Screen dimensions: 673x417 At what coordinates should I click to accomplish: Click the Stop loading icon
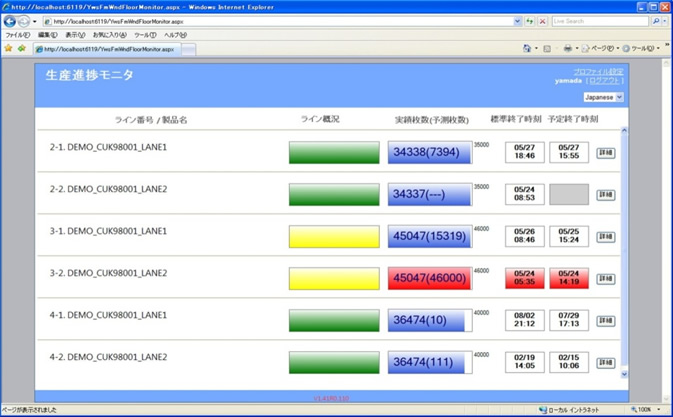542,21
